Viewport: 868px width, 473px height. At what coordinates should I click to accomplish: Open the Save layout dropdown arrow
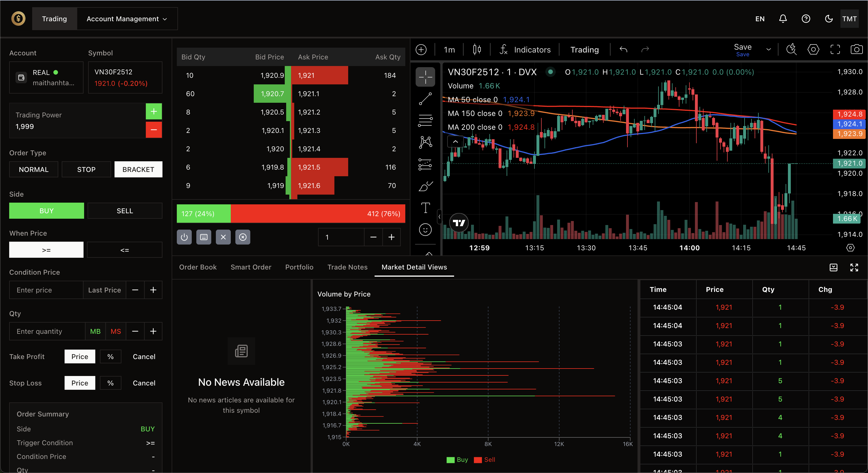click(x=769, y=50)
